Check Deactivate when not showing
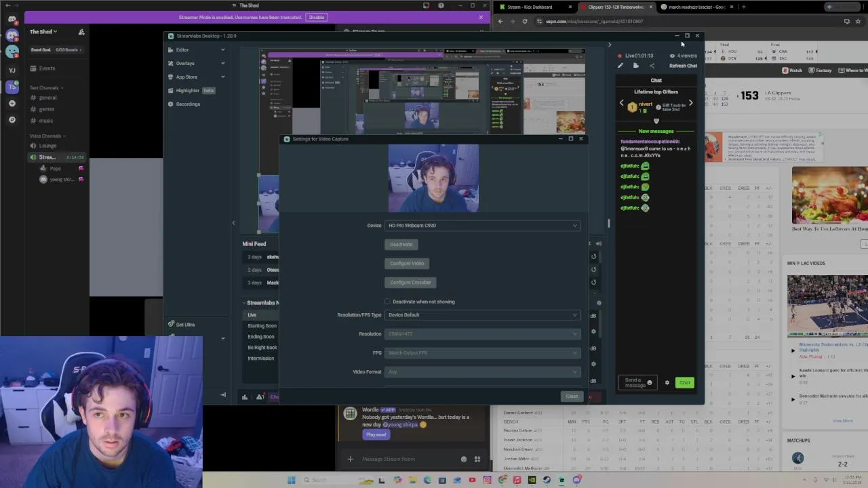 [x=388, y=302]
